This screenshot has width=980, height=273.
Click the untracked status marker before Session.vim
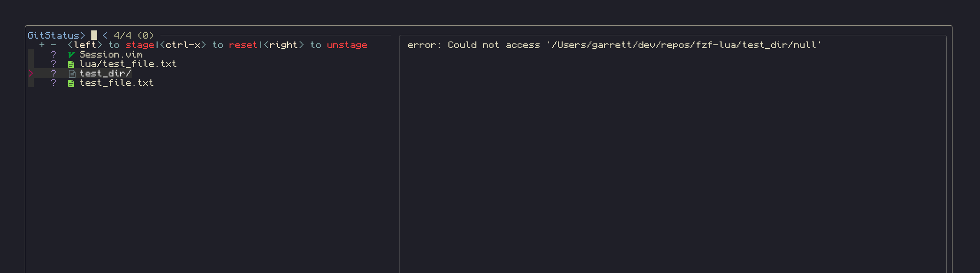tap(53, 54)
